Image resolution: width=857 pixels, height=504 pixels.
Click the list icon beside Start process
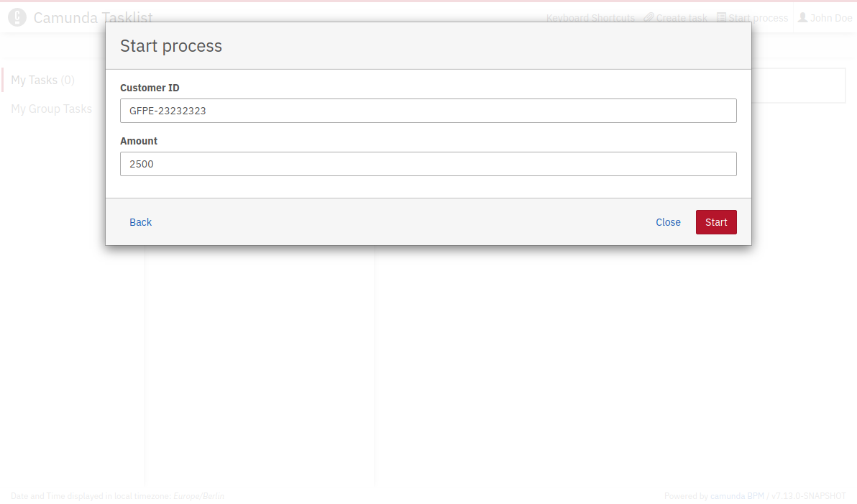721,18
